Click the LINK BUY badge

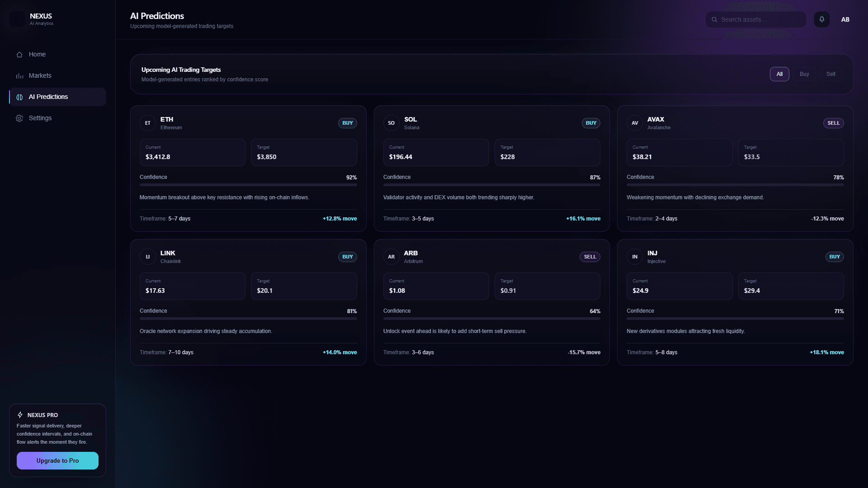coord(348,257)
